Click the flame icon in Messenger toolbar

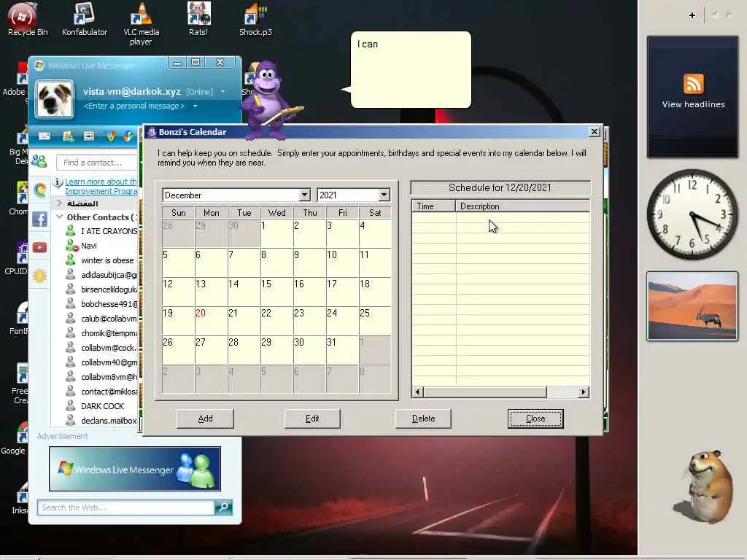tap(111, 136)
